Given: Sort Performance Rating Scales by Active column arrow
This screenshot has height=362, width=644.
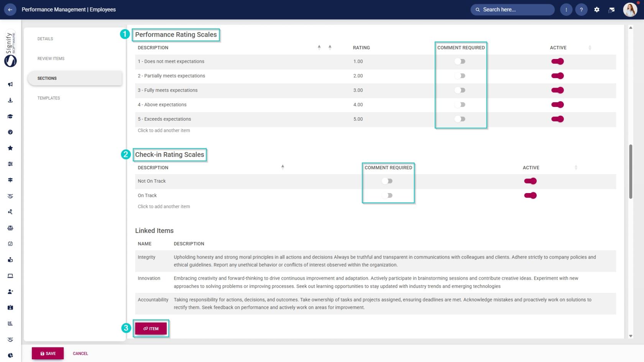Looking at the screenshot, I should (590, 48).
